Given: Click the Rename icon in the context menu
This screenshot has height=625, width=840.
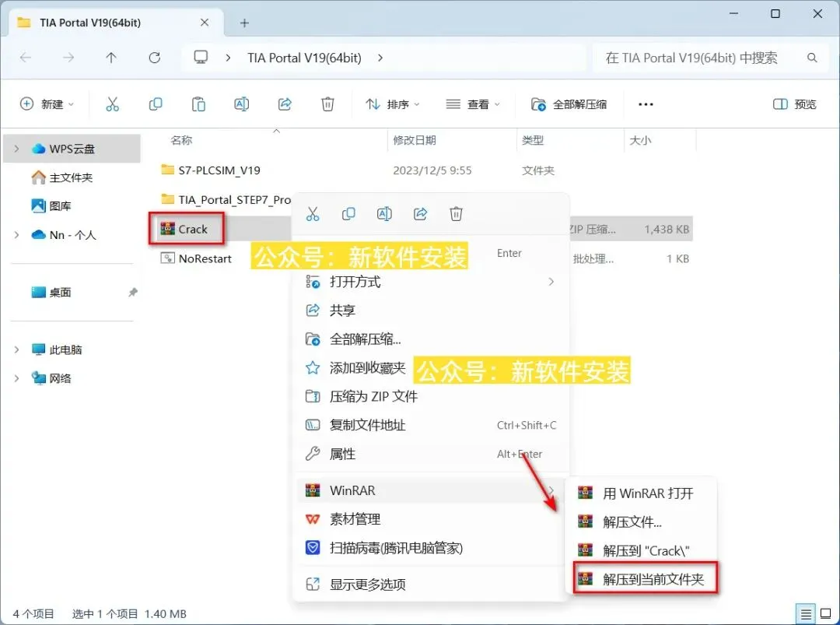Looking at the screenshot, I should click(x=384, y=214).
